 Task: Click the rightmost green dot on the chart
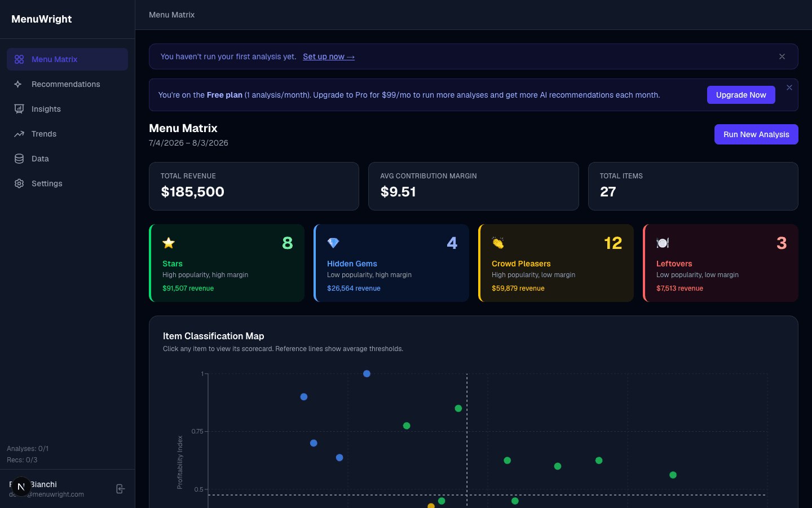point(673,475)
